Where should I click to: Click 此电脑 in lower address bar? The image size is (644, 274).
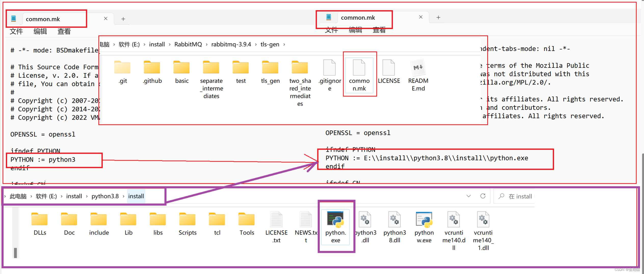[18, 196]
